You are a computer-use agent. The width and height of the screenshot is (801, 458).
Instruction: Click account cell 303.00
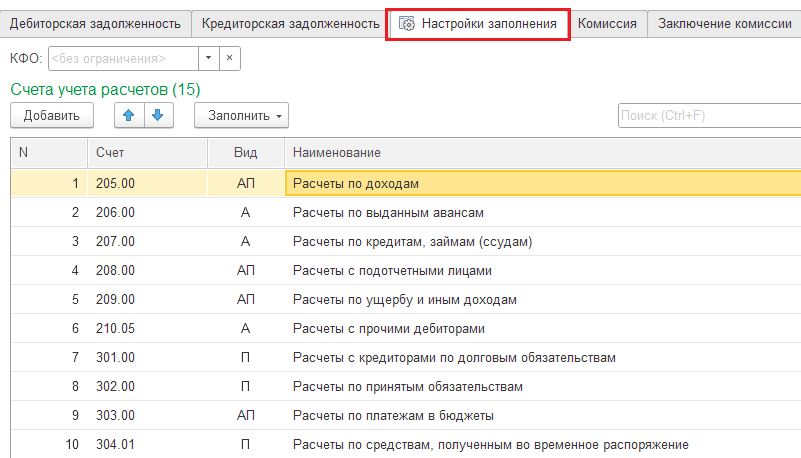pyautogui.click(x=148, y=416)
